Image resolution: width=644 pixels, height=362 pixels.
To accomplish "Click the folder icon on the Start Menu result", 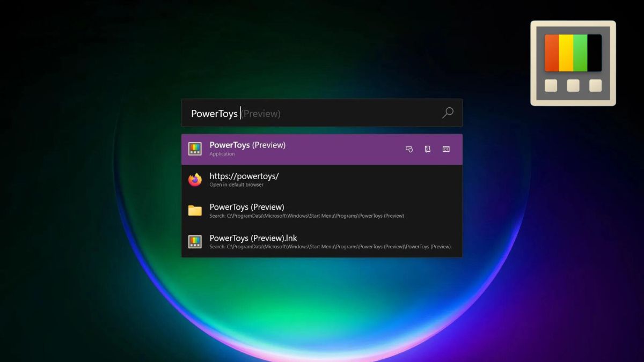I will (x=194, y=210).
